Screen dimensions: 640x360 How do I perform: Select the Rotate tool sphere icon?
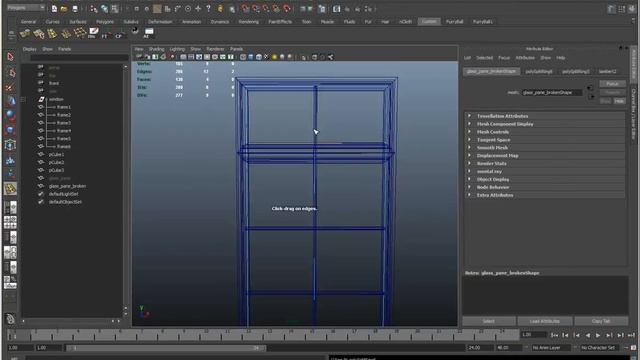coord(11,115)
